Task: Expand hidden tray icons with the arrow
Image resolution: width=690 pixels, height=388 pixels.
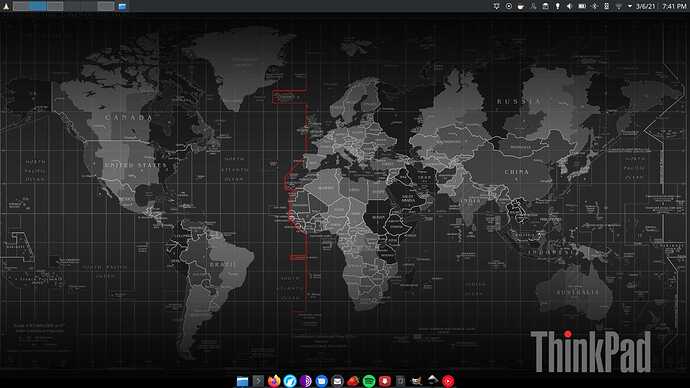Action: (630, 6)
